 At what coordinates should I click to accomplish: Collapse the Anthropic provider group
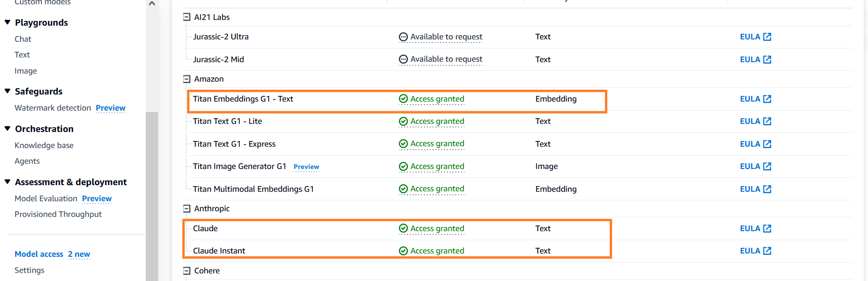point(187,209)
